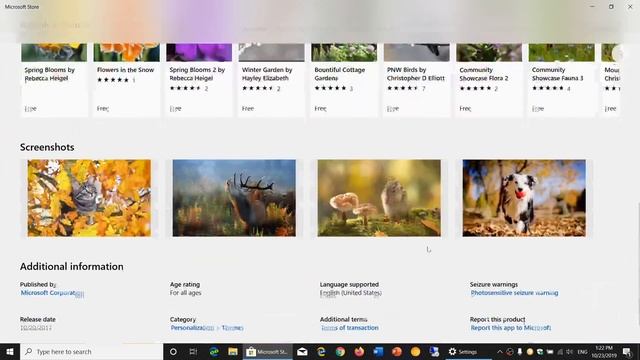The height and width of the screenshot is (360, 640).
Task: Open Spring Blooms 2 by Rebecca Heigel
Action: (x=199, y=80)
